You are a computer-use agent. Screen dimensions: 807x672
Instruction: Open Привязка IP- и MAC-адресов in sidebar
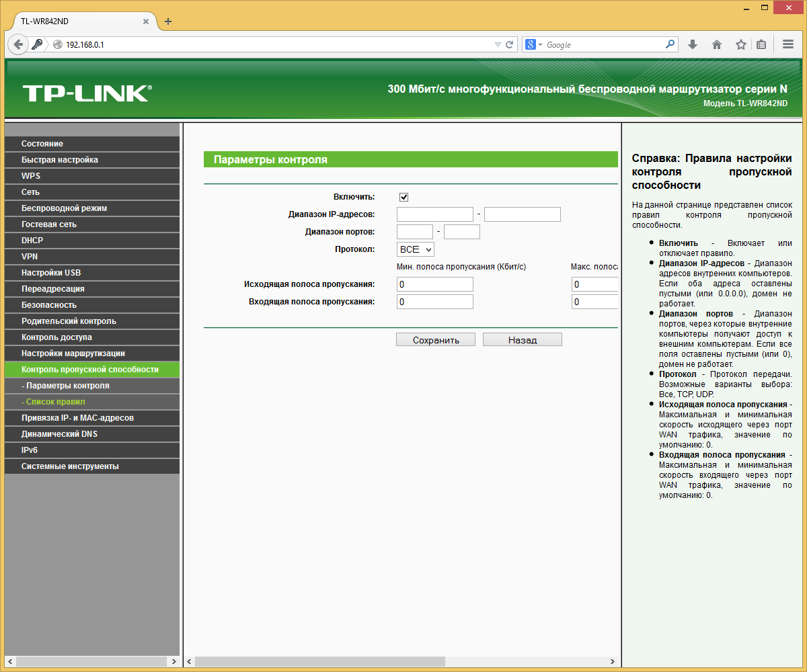tap(92, 418)
